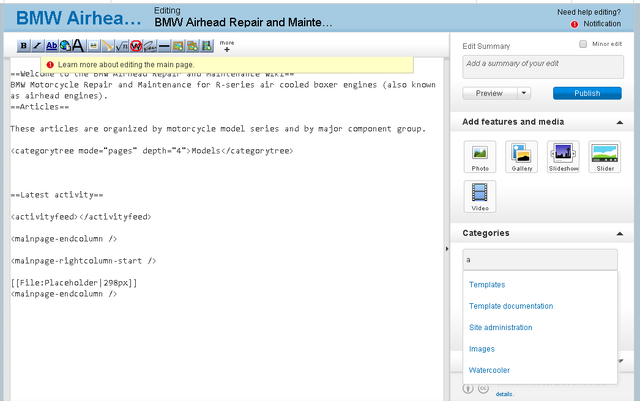
Task: Place cursor in ==Latest activity== heading
Action: click(57, 195)
